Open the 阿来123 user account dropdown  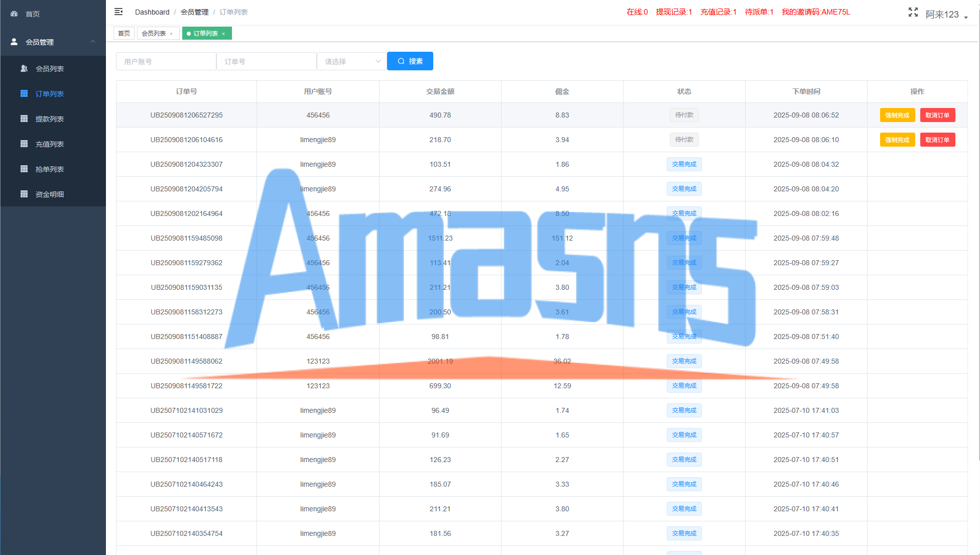(x=946, y=15)
